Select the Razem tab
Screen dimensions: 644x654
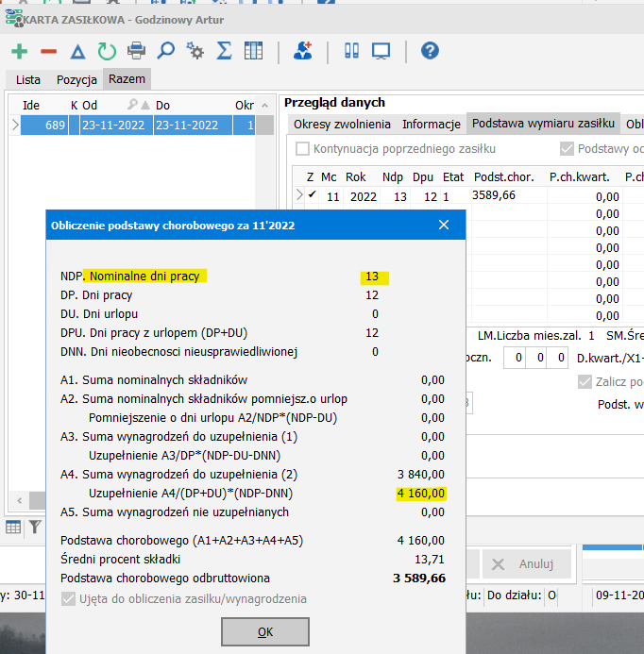[127, 79]
